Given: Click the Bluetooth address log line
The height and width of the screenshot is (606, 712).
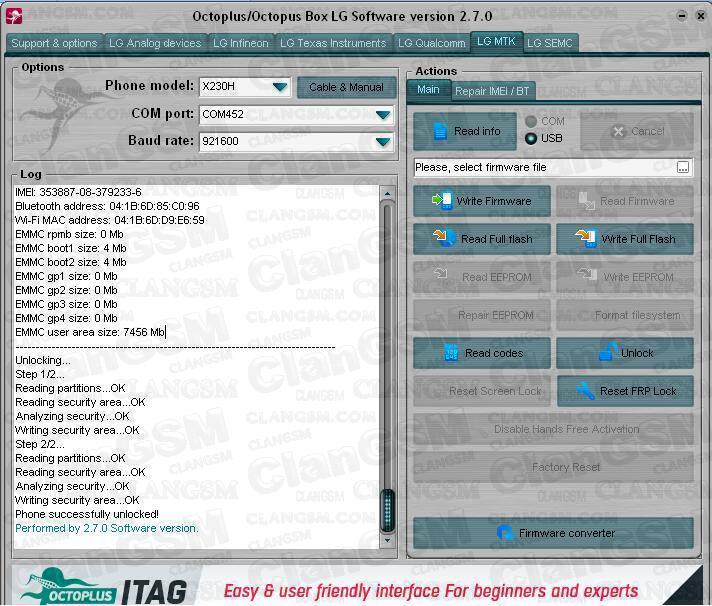Looking at the screenshot, I should pyautogui.click(x=107, y=206).
